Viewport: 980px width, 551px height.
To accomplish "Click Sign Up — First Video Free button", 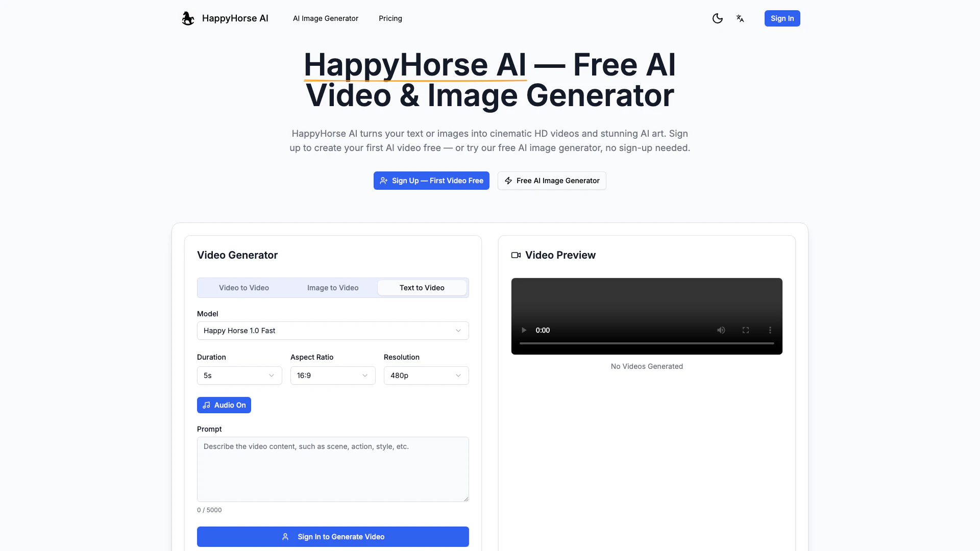I will 431,181.
